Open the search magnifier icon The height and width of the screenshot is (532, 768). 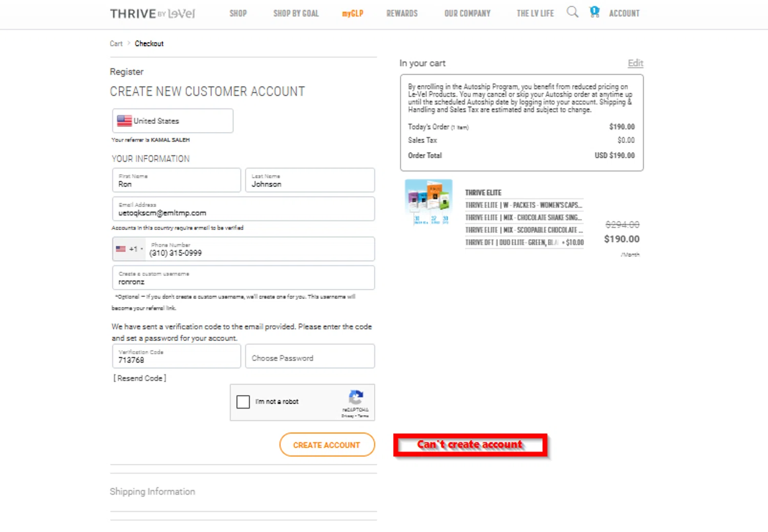coord(572,12)
